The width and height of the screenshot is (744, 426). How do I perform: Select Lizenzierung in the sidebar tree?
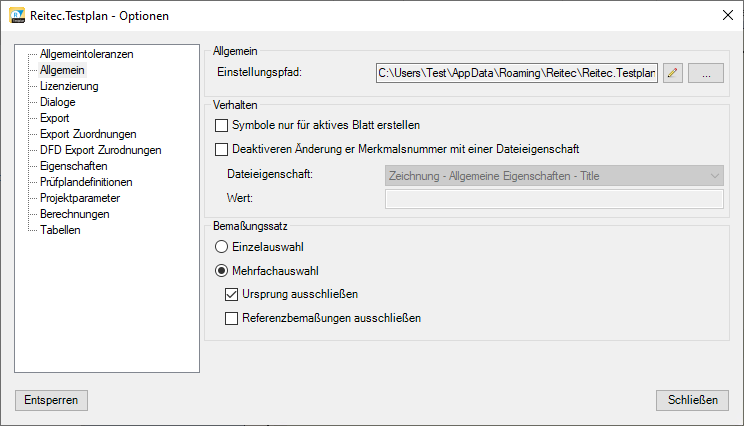[x=69, y=86]
